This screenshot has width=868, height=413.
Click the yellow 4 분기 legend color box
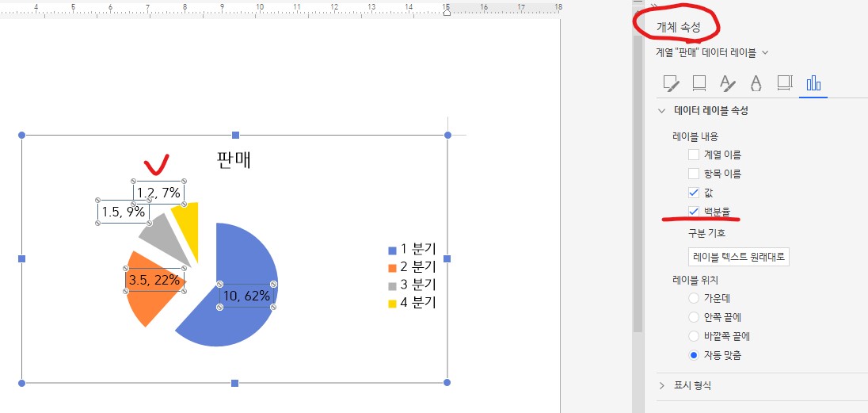tap(393, 304)
